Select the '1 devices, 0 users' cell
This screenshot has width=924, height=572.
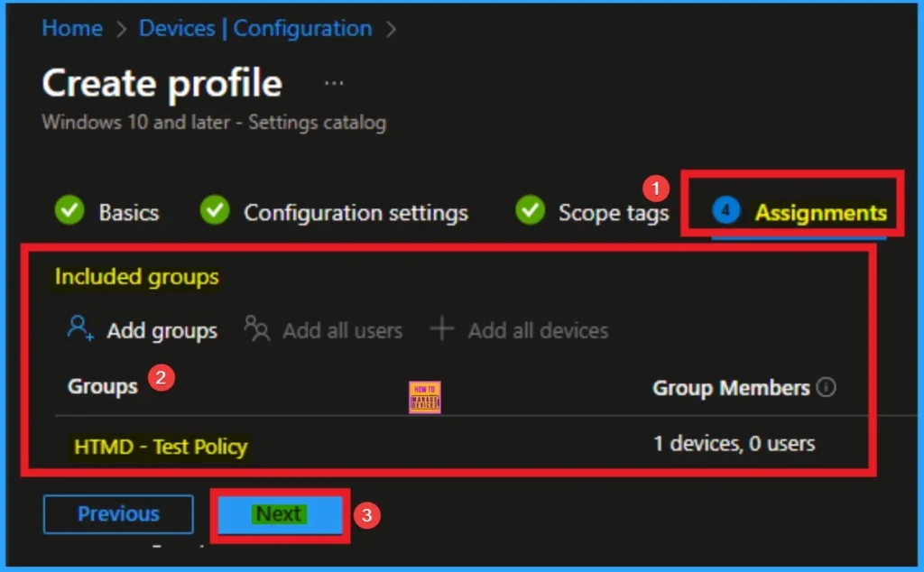734,443
